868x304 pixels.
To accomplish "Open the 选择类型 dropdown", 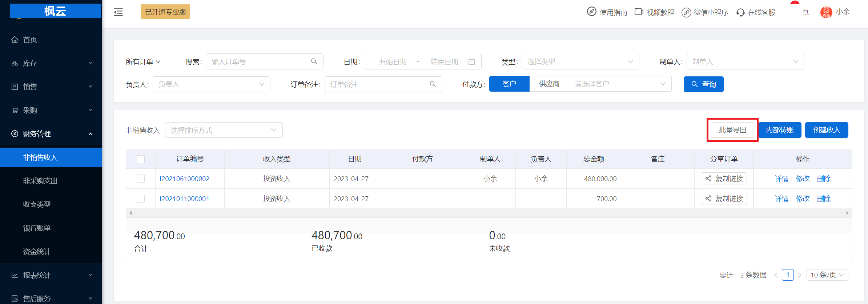I will click(x=580, y=62).
